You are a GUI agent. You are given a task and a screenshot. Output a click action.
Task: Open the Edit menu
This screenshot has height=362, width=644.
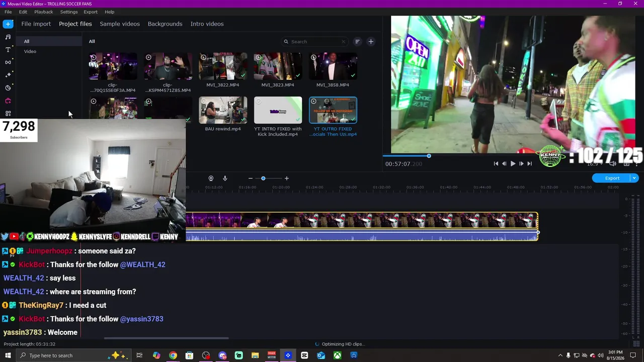pos(23,12)
